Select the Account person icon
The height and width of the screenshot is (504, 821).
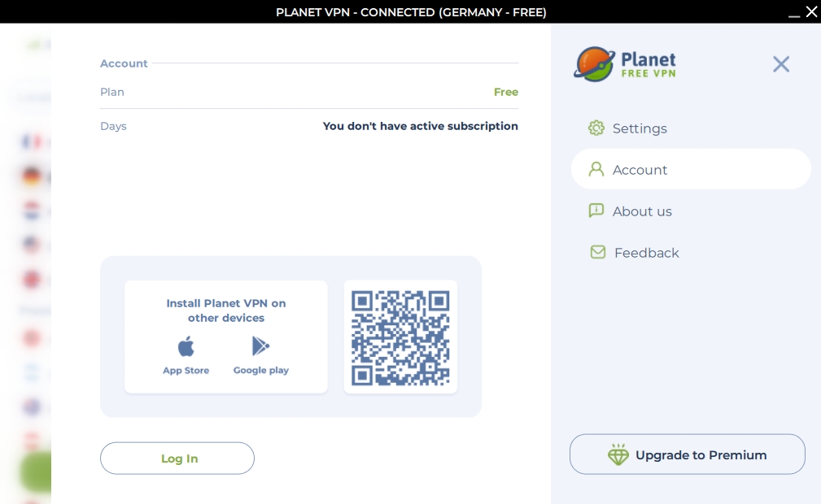point(596,169)
